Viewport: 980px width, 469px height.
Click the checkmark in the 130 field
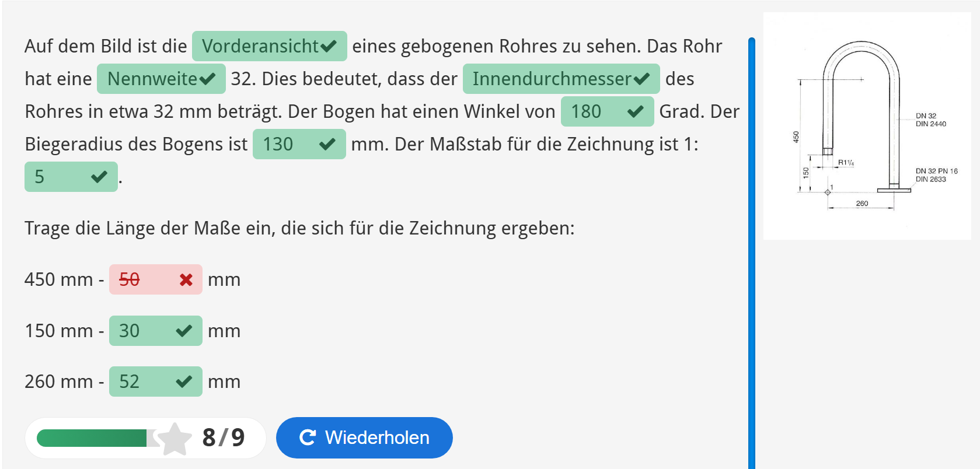[327, 144]
